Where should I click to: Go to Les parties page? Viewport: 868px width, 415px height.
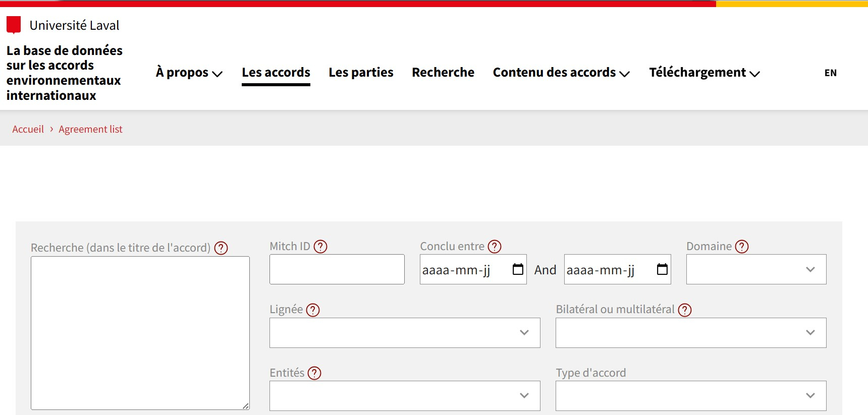[x=361, y=73]
